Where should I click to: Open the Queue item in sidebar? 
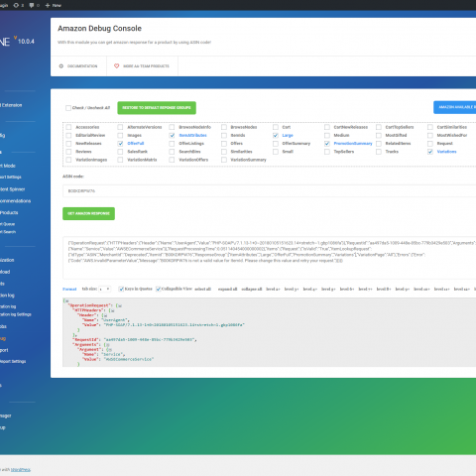point(7,224)
